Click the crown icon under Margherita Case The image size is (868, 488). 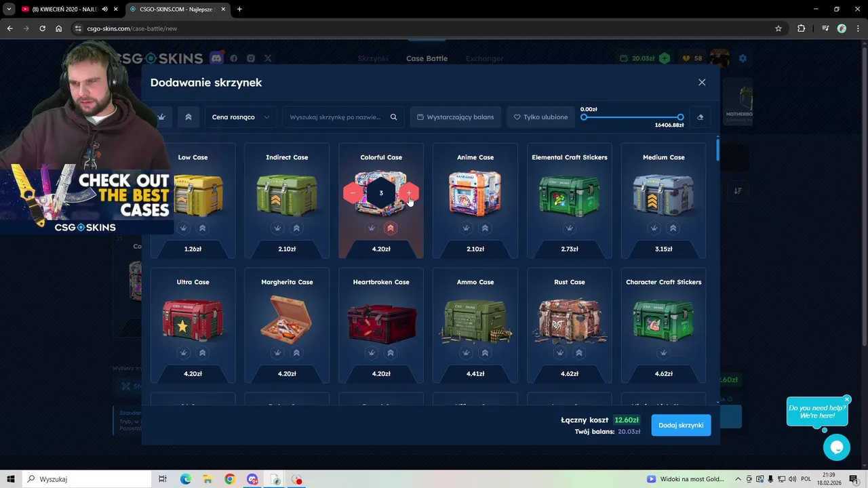pyautogui.click(x=277, y=353)
